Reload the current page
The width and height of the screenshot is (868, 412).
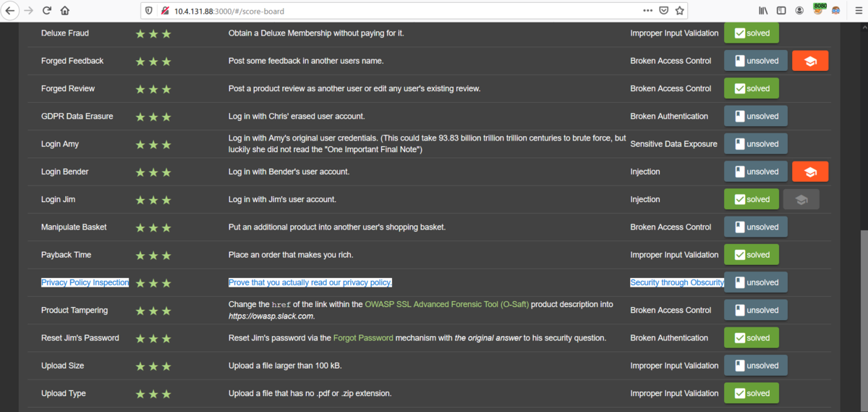(x=47, y=11)
